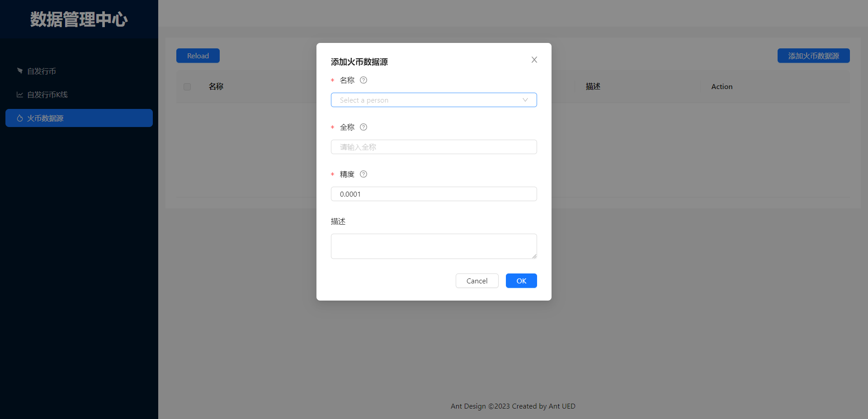Click the blue 添加火币数据源 button
This screenshot has height=419, width=868.
point(813,56)
